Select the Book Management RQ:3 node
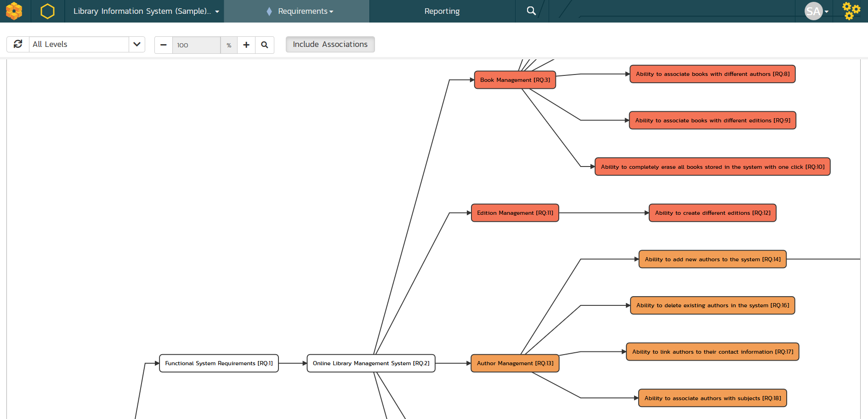This screenshot has width=868, height=419. [x=515, y=80]
